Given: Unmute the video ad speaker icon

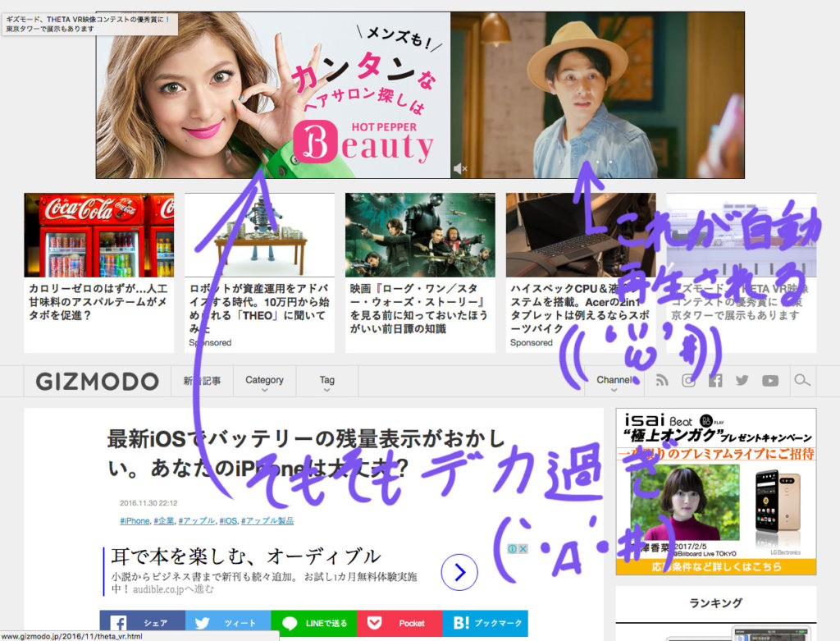Looking at the screenshot, I should [460, 169].
